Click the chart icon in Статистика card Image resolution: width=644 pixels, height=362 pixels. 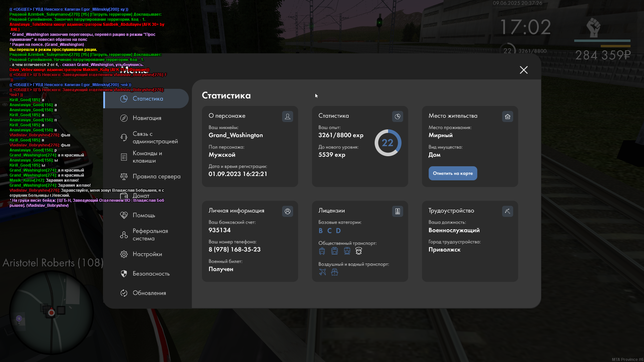397,116
